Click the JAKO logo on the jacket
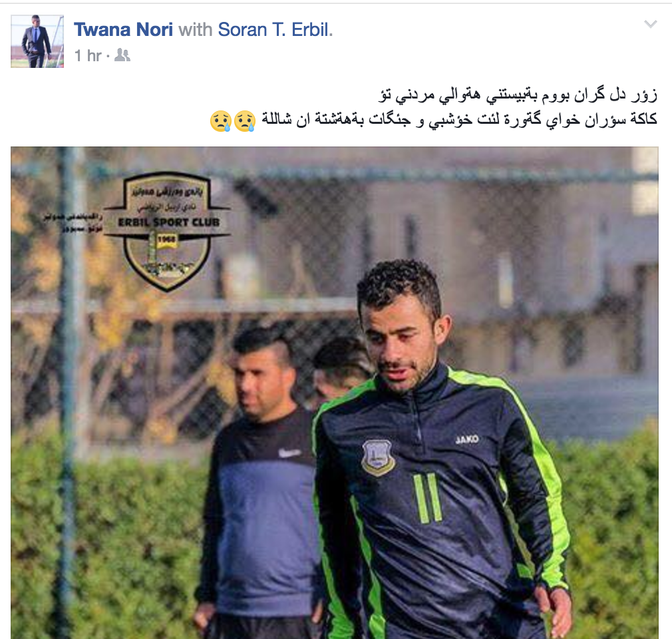 coord(466,439)
